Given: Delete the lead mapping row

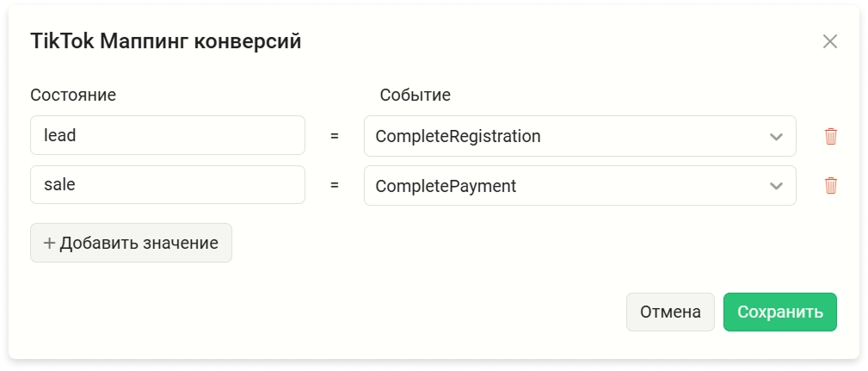Looking at the screenshot, I should tap(830, 136).
